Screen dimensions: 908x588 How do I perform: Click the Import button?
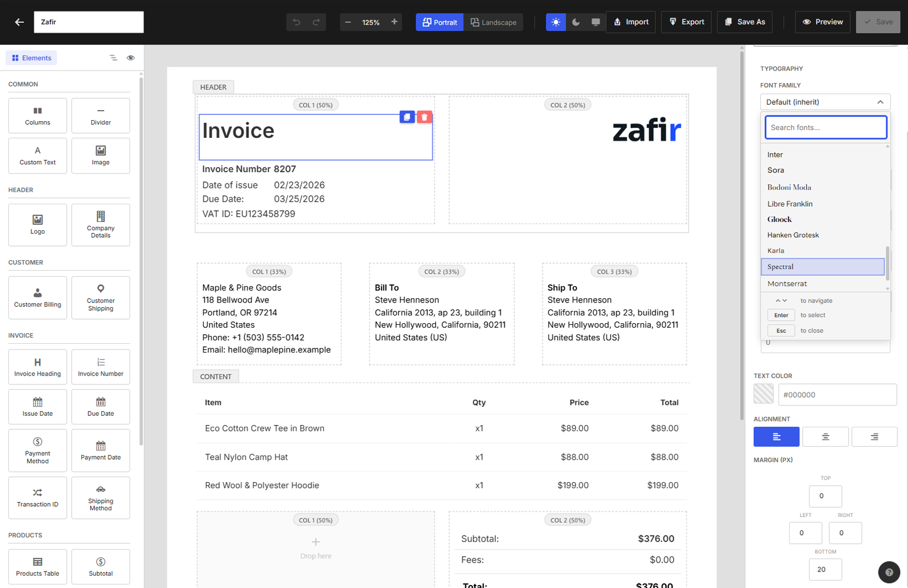(631, 22)
